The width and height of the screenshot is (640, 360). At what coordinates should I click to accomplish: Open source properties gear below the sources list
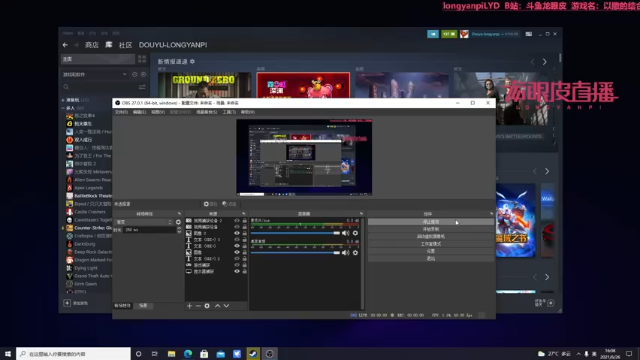(x=207, y=306)
